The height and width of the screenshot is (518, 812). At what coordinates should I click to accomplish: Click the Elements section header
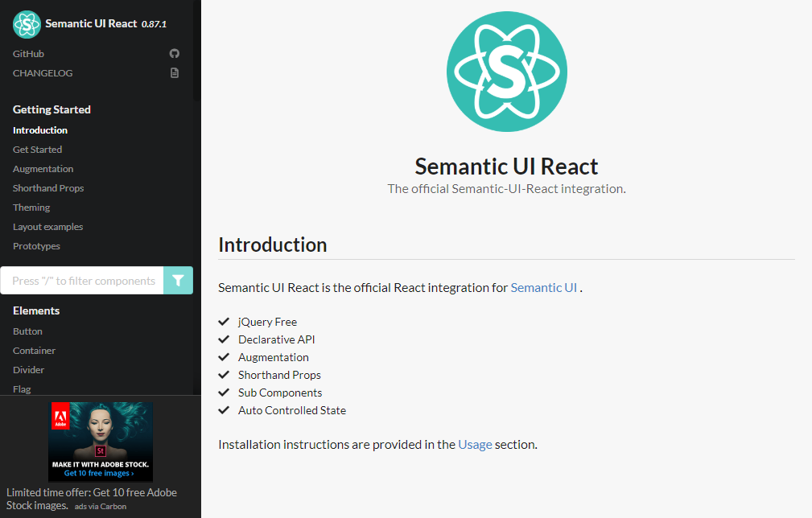[x=36, y=310]
